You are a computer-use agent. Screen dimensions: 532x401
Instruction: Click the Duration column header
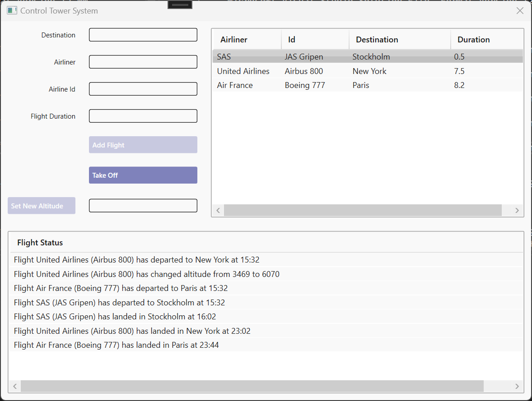pos(487,40)
